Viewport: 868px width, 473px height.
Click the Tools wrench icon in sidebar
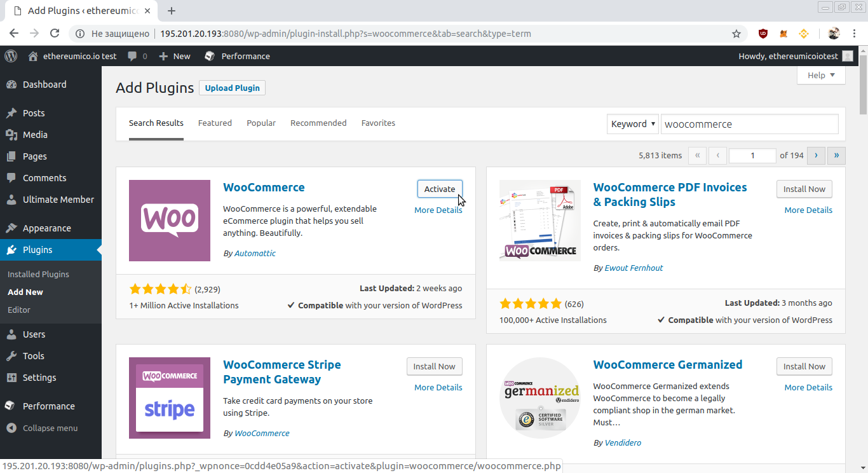[x=11, y=356]
